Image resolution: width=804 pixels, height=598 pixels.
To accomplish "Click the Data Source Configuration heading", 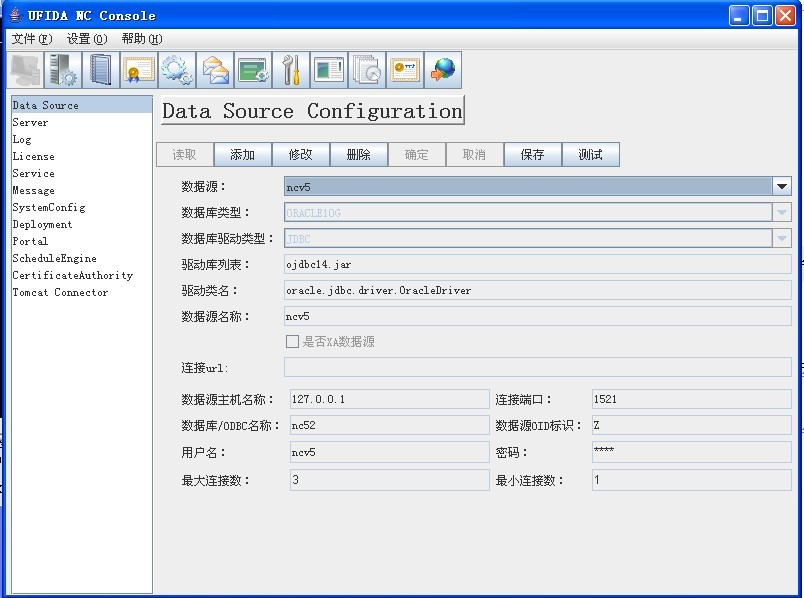I will [312, 110].
